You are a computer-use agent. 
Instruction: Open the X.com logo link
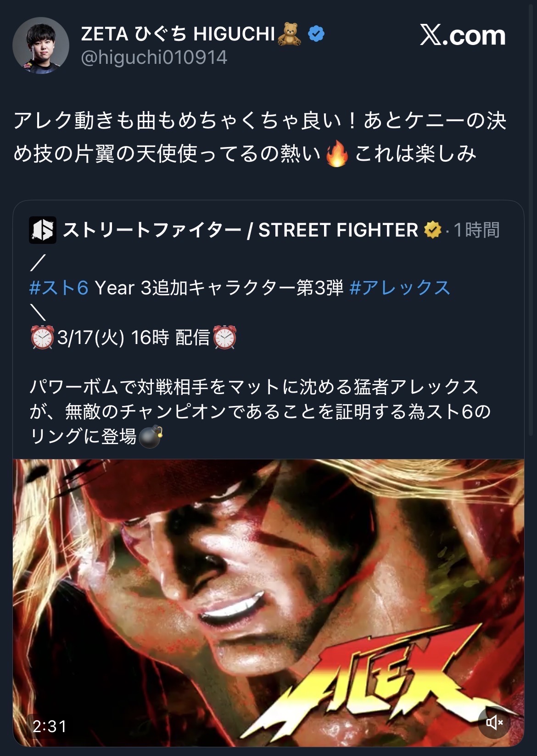coord(463,35)
